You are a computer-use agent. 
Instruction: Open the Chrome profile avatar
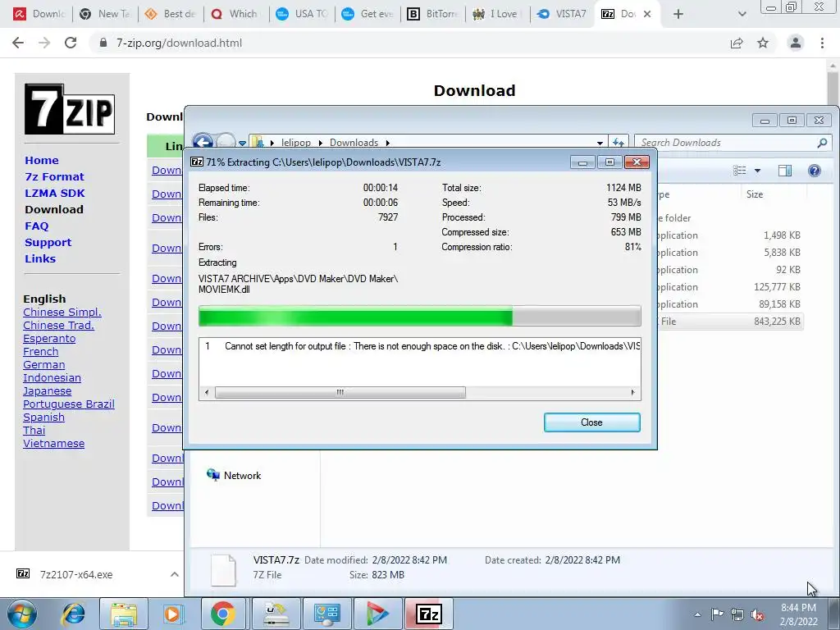(796, 43)
